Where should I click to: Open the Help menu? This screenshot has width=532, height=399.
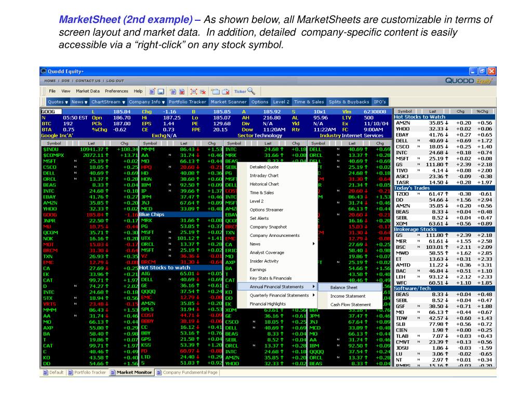(138, 91)
